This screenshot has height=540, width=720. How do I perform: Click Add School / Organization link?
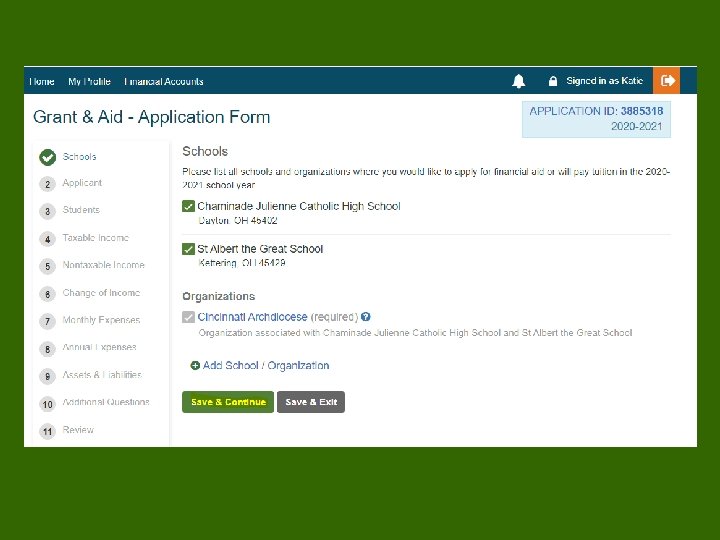[x=266, y=366]
